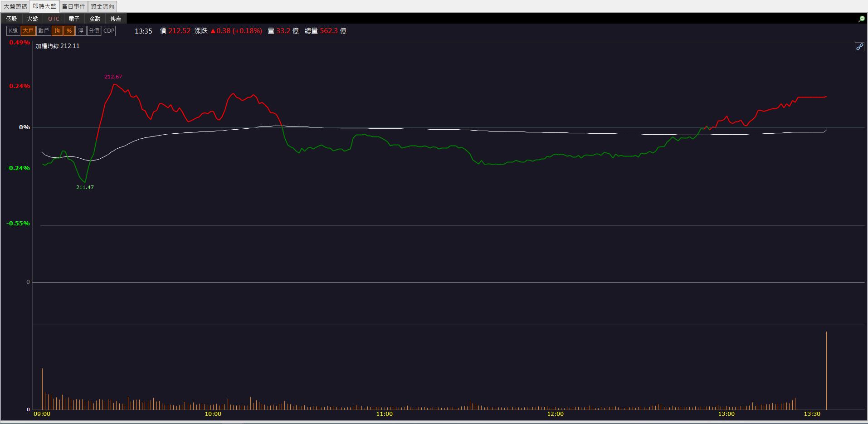The image size is (868, 424).
Task: Toggle the 大戶 indicator button
Action: (28, 31)
